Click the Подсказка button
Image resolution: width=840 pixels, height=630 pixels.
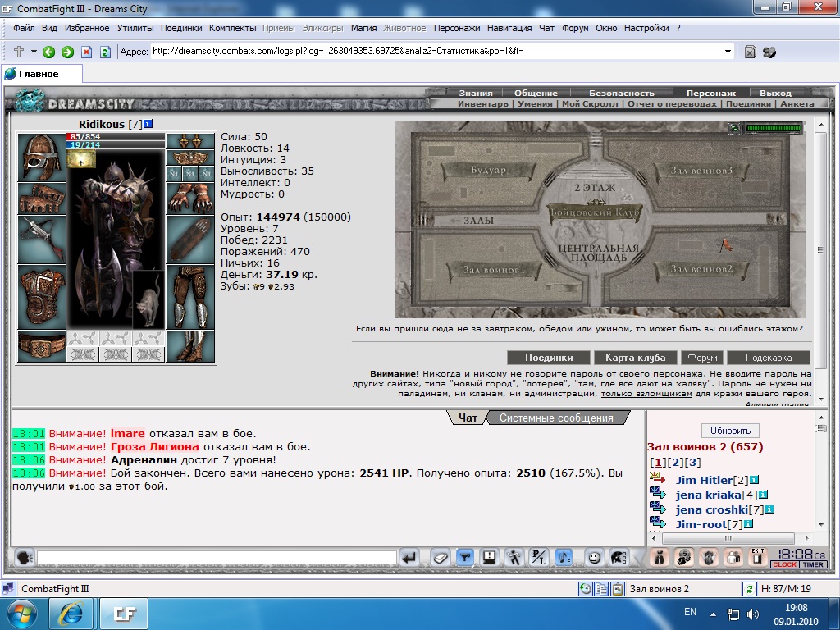click(768, 358)
